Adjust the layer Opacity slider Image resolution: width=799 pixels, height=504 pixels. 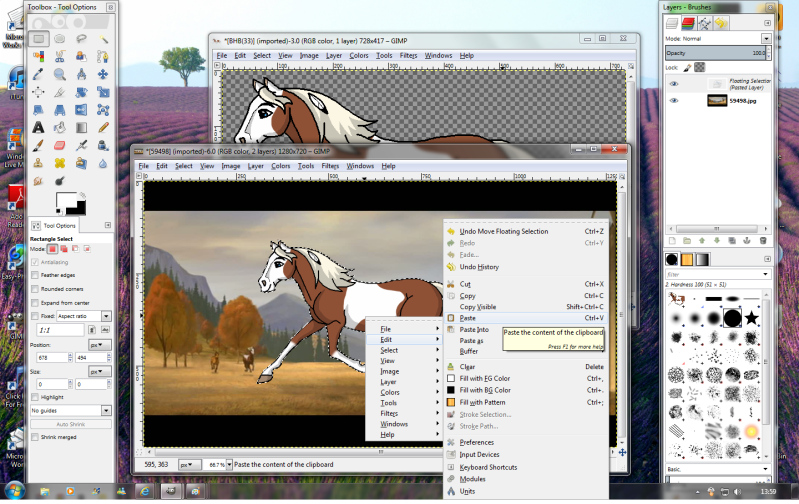[x=716, y=53]
